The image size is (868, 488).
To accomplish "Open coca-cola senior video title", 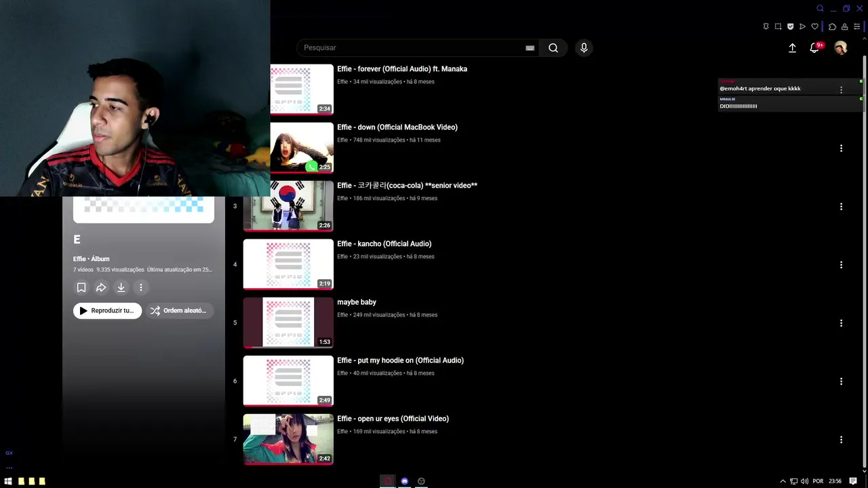I will coord(407,185).
